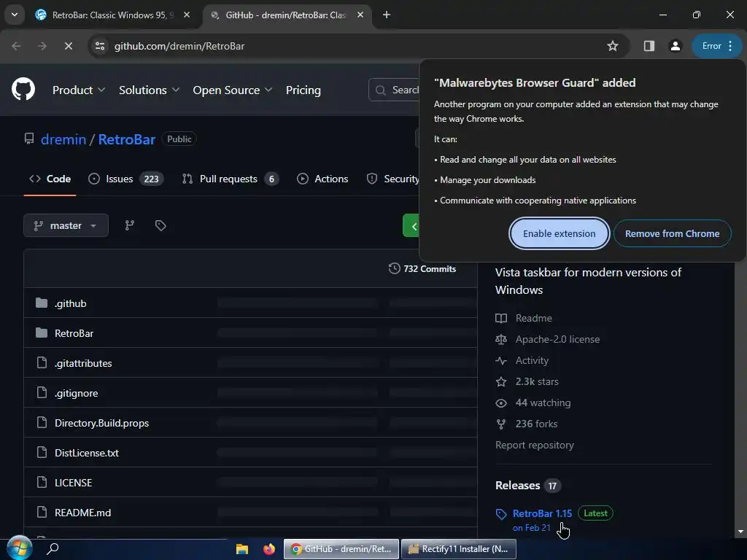Open File Explorer from taskbar
Viewport: 747px width, 560px height.
click(x=242, y=549)
